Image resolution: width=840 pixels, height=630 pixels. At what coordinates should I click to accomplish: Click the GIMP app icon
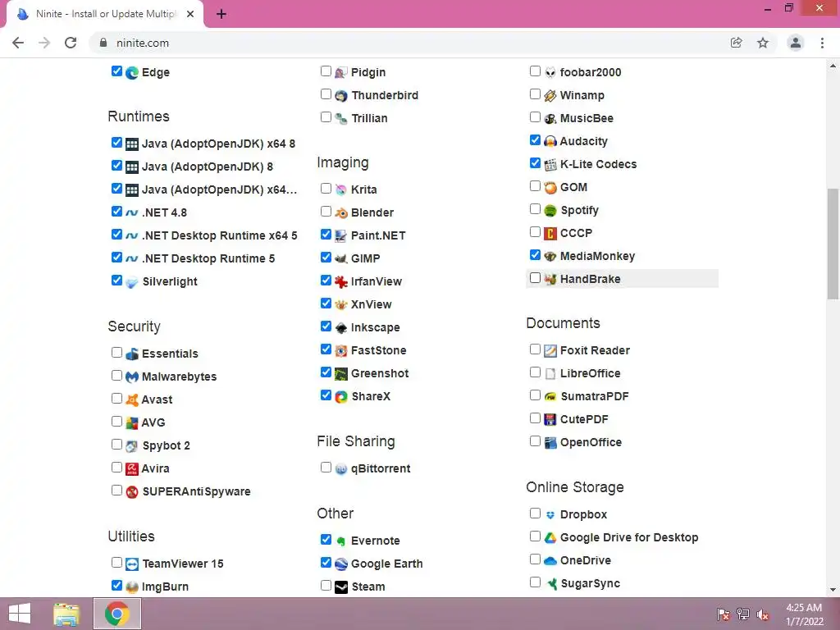pos(341,258)
